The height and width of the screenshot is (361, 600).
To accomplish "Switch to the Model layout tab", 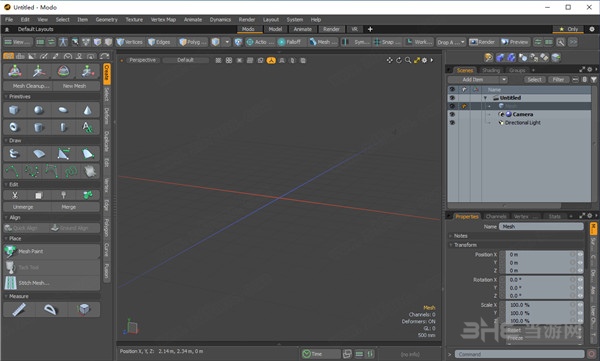I will pyautogui.click(x=275, y=29).
